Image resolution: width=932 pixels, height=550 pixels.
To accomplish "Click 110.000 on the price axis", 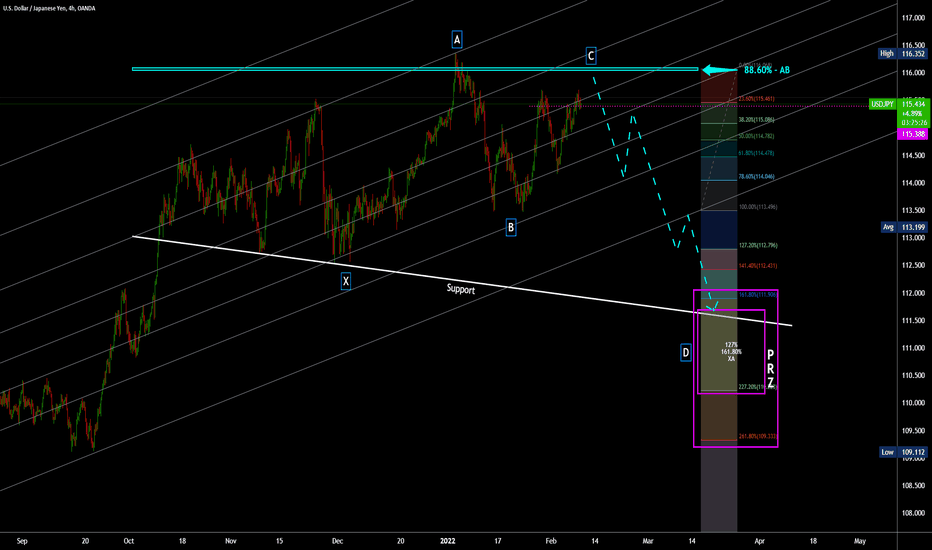I will (x=913, y=403).
